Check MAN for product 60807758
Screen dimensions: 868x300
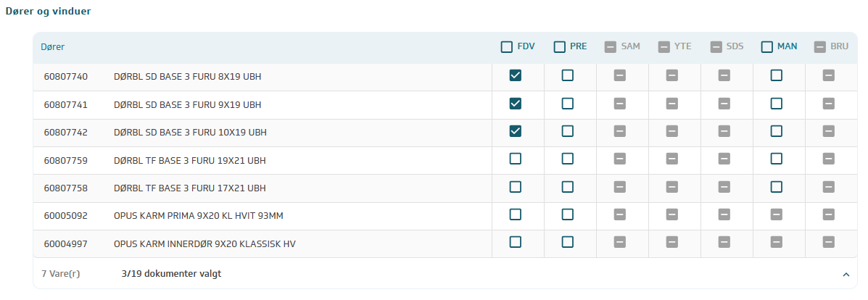(x=777, y=187)
